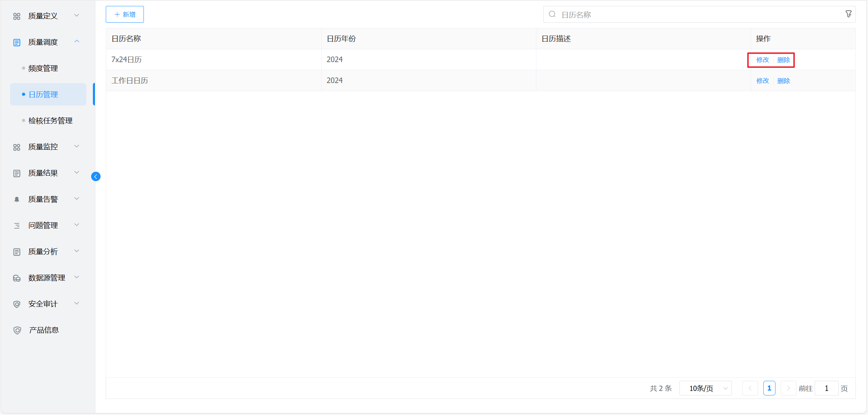Expand the 质量监控 menu chevron
868x415 pixels.
[x=77, y=146]
